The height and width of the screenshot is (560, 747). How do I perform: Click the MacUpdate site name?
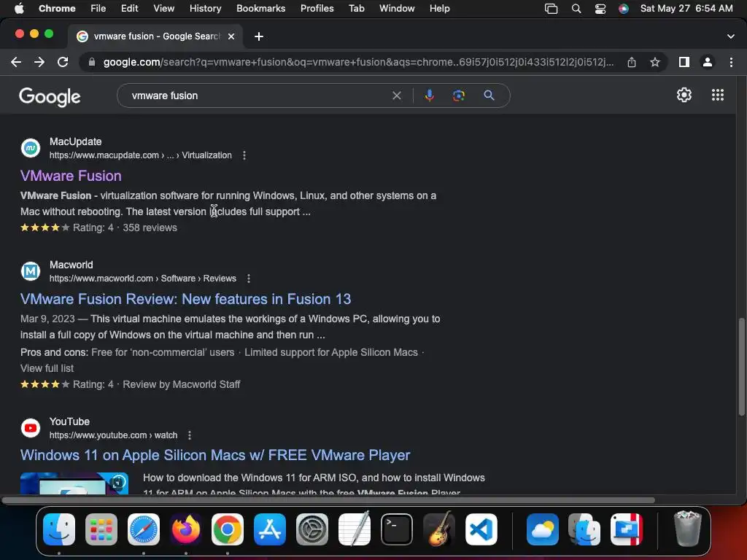coord(75,142)
